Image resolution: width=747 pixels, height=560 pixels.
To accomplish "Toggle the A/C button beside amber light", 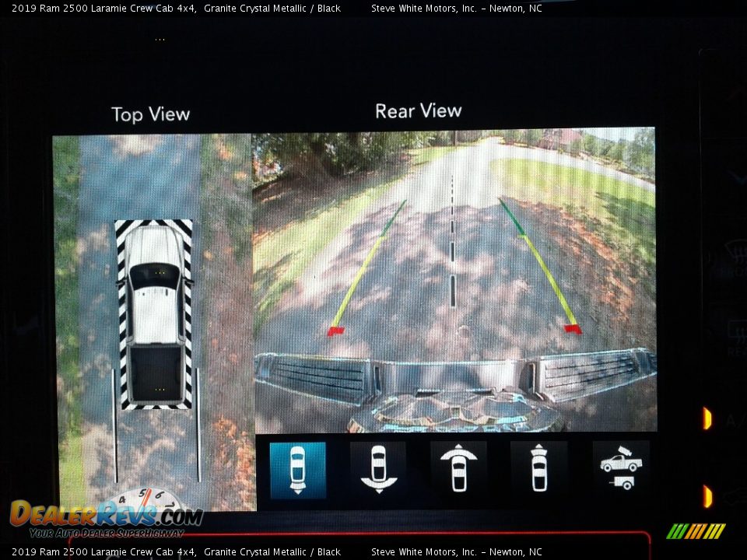I will point(730,419).
